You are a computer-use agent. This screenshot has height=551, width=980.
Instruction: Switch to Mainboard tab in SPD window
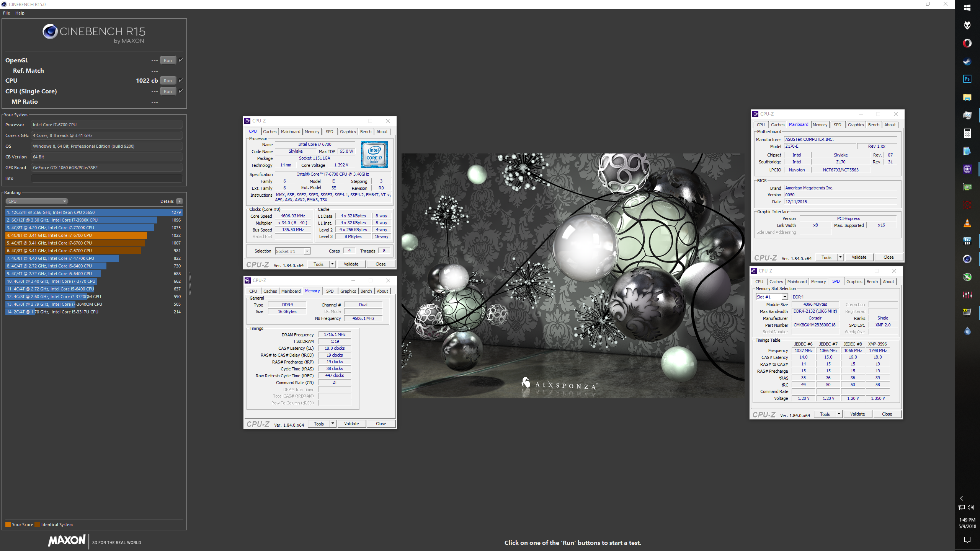[x=797, y=282]
